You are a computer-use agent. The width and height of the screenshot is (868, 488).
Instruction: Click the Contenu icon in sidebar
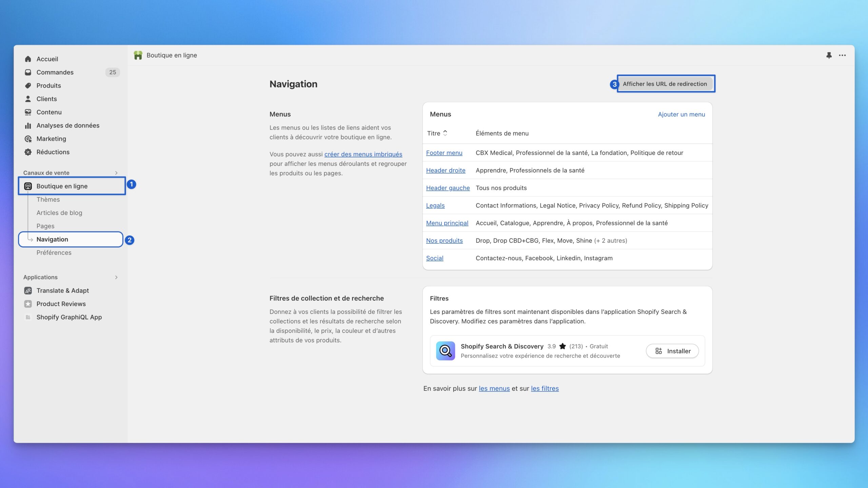pos(28,112)
